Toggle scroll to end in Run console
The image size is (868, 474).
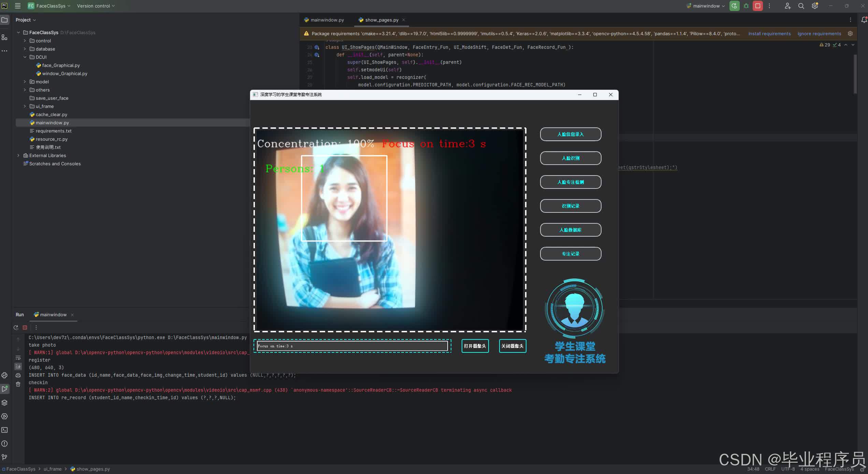[18, 366]
